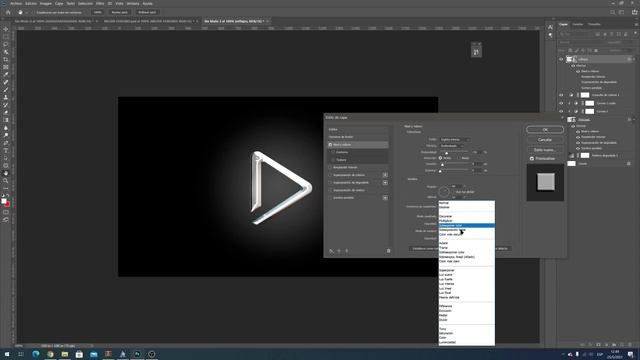Viewport: 640px width, 360px height.
Task: Toggle the Previsualizar checkbox
Action: (532, 158)
